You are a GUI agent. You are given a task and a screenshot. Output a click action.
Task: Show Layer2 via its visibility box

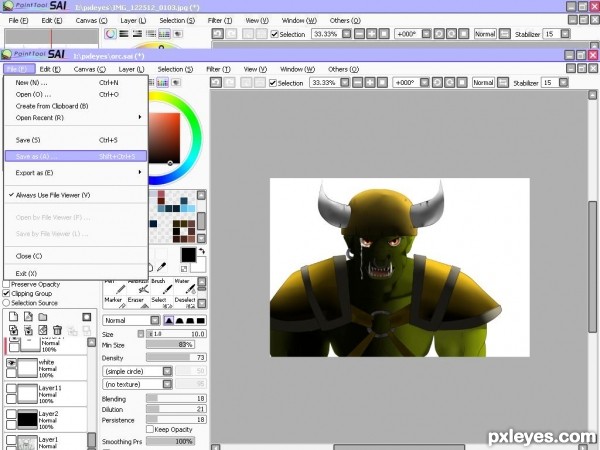[x=11, y=414]
